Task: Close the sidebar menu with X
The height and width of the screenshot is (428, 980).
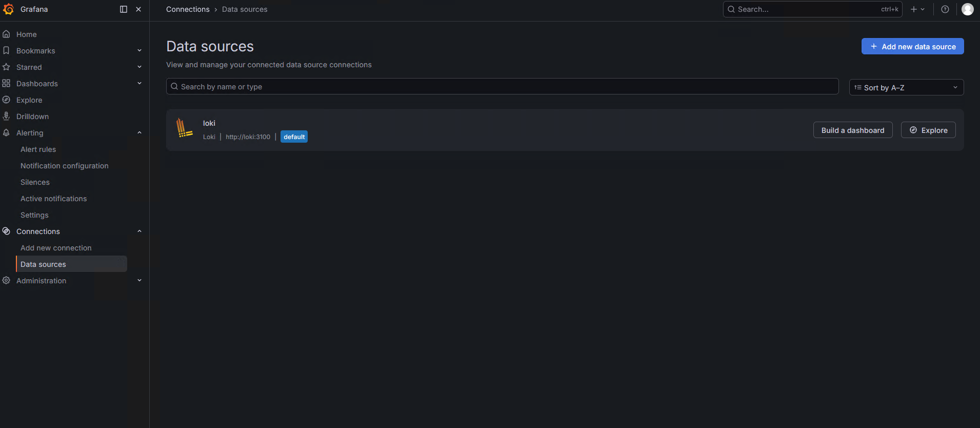Action: [138, 9]
